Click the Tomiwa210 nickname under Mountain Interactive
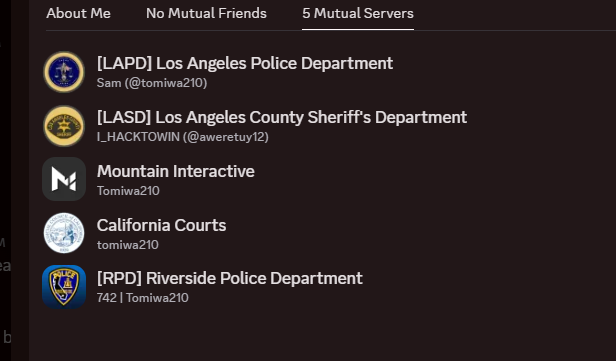Viewport: 616px width, 361px height. (128, 191)
